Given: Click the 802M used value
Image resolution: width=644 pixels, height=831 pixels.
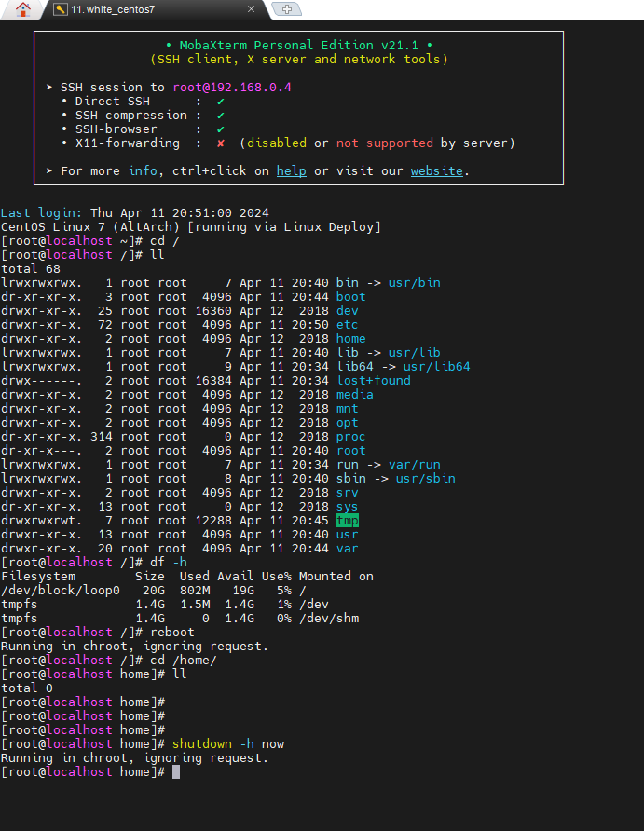Looking at the screenshot, I should (195, 591).
